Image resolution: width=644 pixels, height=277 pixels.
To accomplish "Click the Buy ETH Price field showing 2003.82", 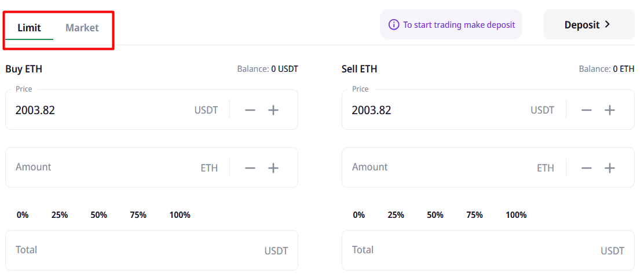I will pyautogui.click(x=98, y=110).
